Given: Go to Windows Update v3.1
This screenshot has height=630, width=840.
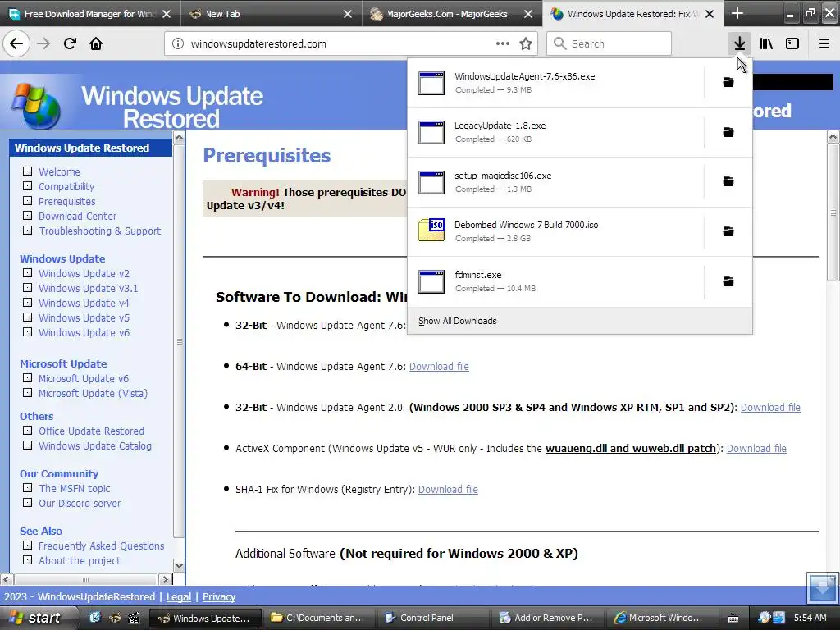Looking at the screenshot, I should click(x=89, y=288).
